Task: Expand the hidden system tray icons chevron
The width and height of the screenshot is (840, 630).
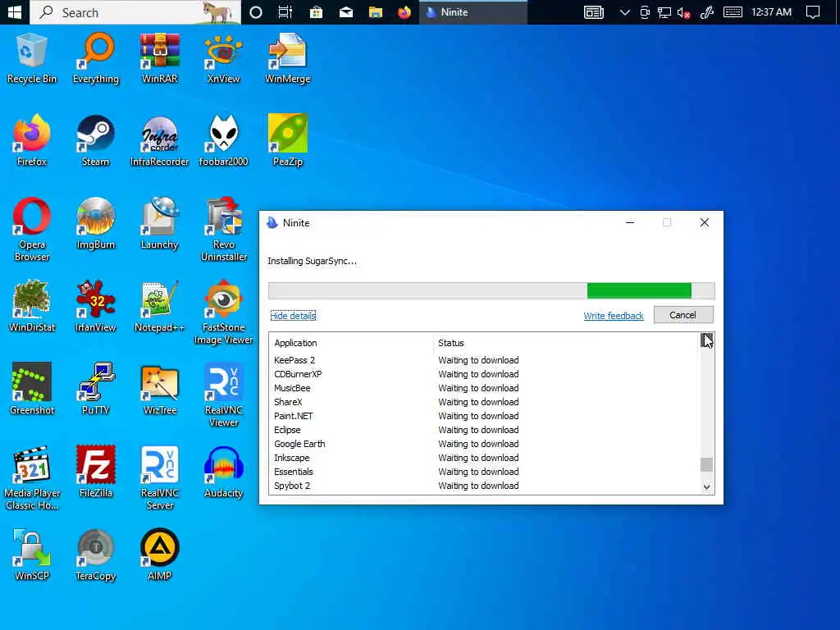Action: tap(624, 11)
